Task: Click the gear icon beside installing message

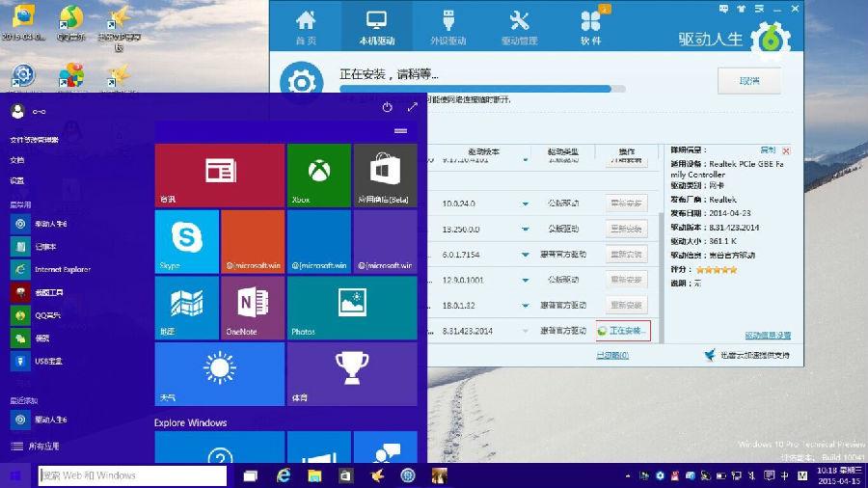Action: pyautogui.click(x=301, y=82)
